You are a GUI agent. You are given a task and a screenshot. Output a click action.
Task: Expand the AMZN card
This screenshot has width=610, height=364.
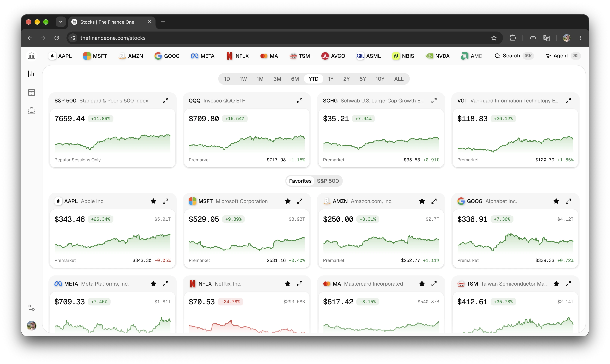[x=434, y=201]
